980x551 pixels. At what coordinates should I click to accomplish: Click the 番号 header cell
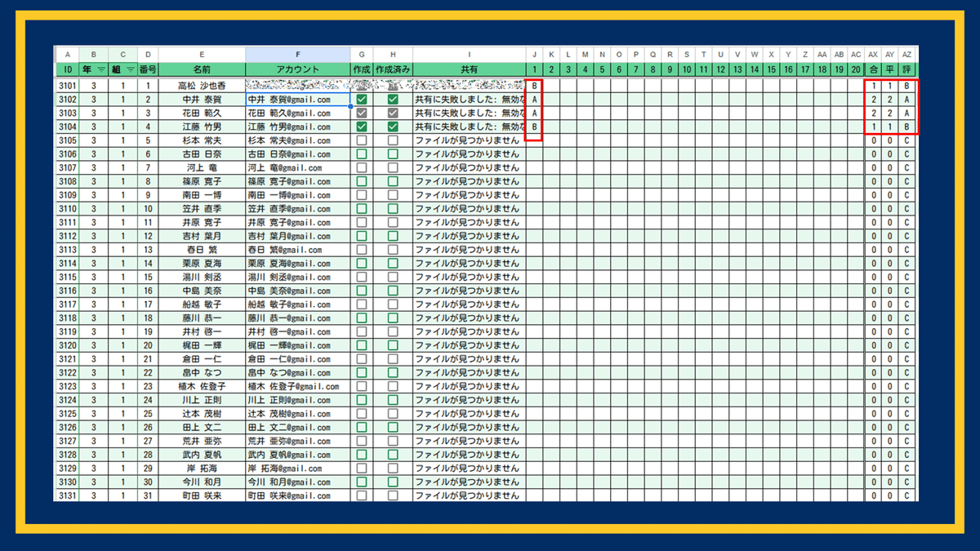coord(148,69)
